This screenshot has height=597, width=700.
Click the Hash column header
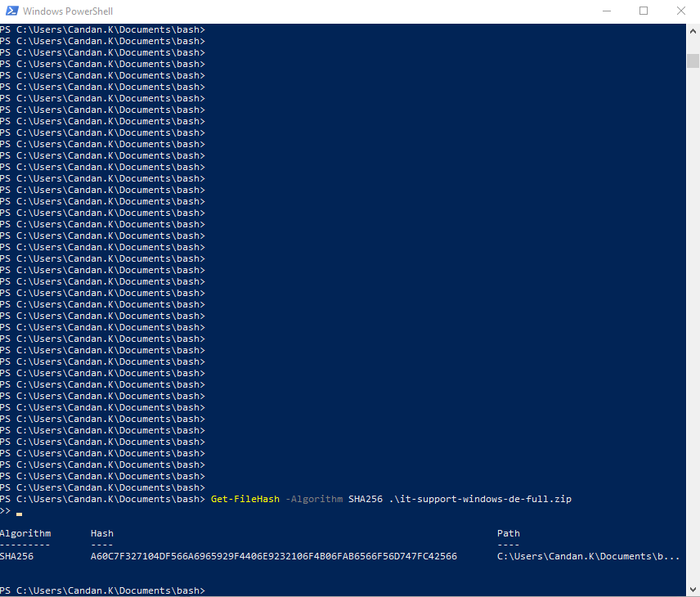102,533
